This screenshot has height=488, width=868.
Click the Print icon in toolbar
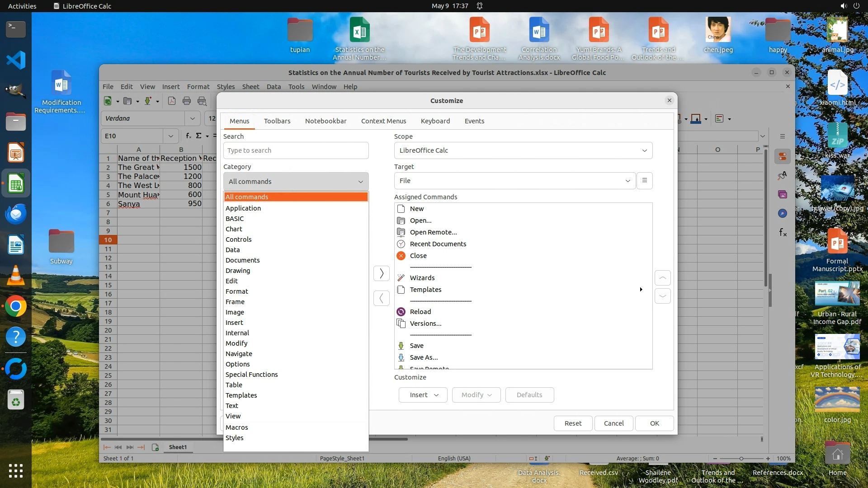coord(187,101)
